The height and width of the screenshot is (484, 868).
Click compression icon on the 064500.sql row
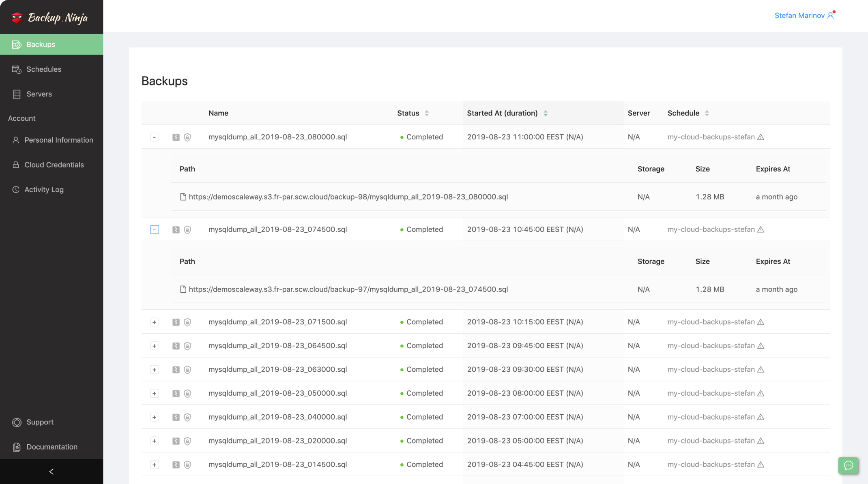(176, 346)
